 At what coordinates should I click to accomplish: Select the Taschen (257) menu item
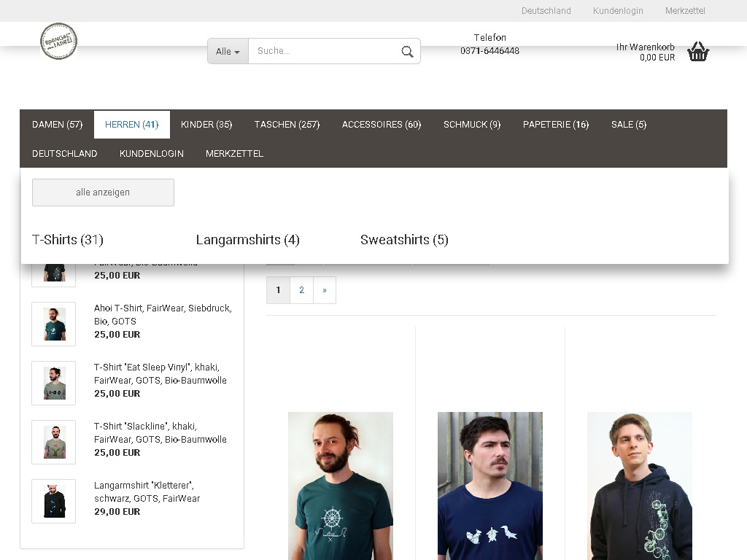pyautogui.click(x=287, y=125)
